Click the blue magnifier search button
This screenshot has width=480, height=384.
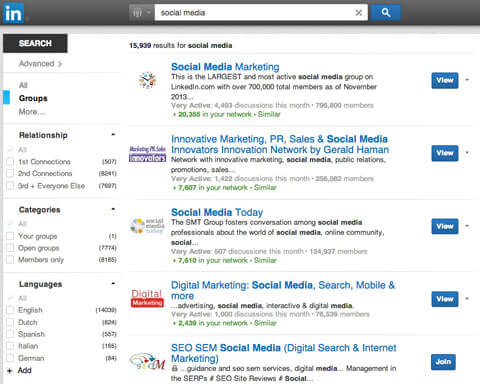386,13
